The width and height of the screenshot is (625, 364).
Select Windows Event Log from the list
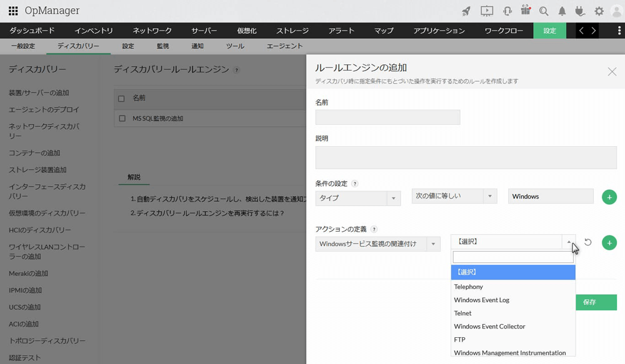coord(481,300)
